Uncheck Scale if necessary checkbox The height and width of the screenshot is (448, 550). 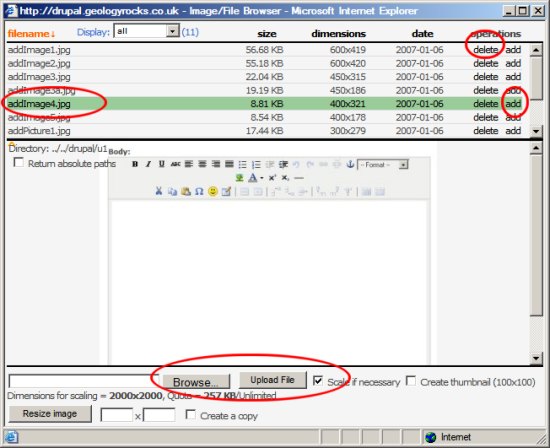tap(318, 381)
